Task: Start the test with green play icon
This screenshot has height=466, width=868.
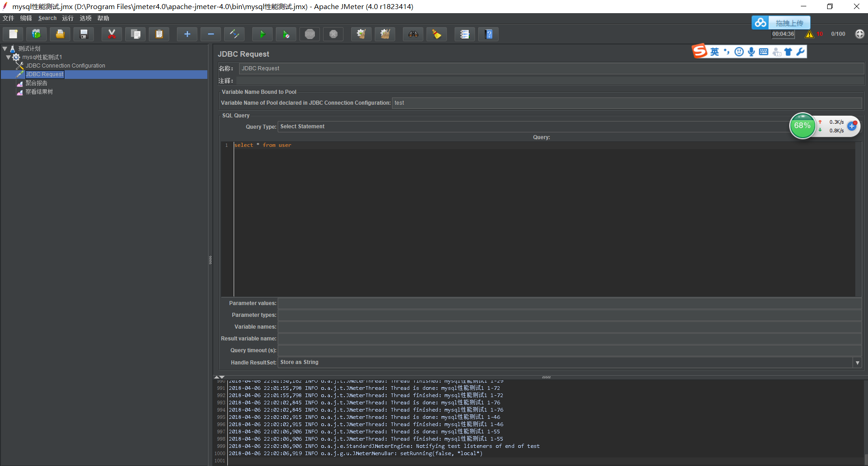Action: 262,34
